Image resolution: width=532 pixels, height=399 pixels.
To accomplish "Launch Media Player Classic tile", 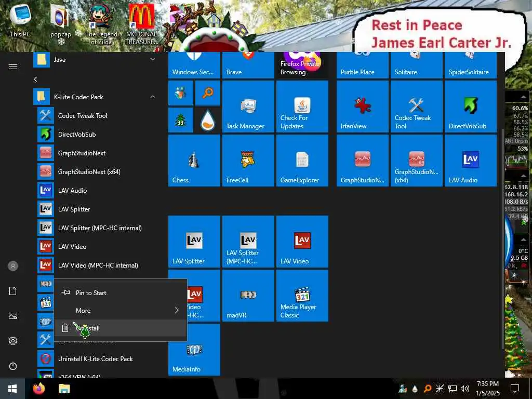I will coord(302,295).
